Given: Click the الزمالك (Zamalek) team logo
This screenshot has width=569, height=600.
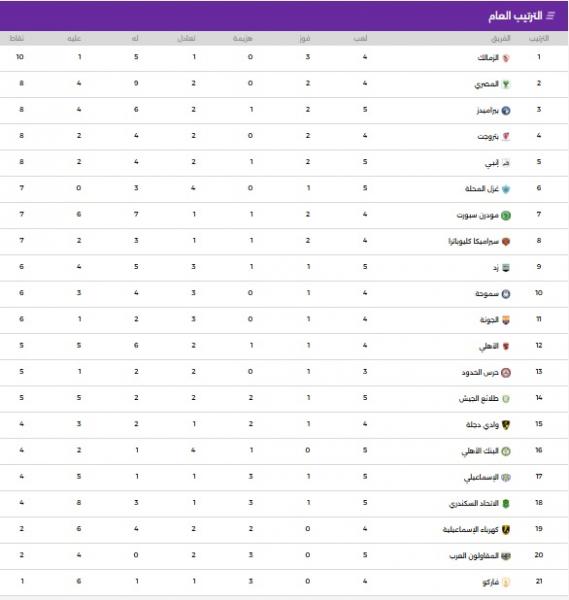Looking at the screenshot, I should coord(505,58).
